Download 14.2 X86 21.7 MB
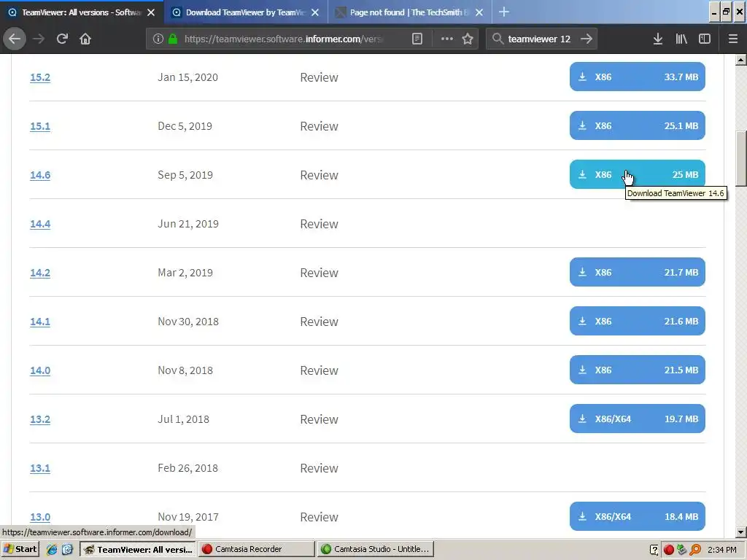This screenshot has width=747, height=560. click(x=638, y=273)
